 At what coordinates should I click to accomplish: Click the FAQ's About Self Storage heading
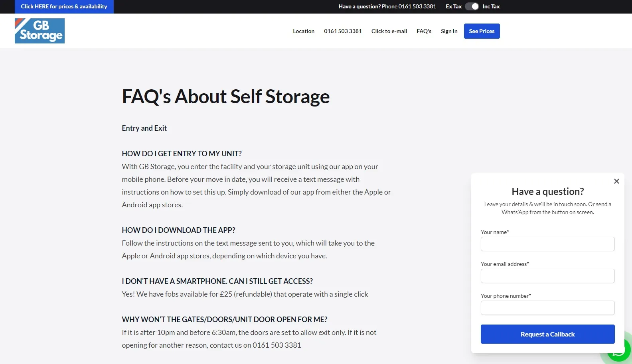[226, 96]
